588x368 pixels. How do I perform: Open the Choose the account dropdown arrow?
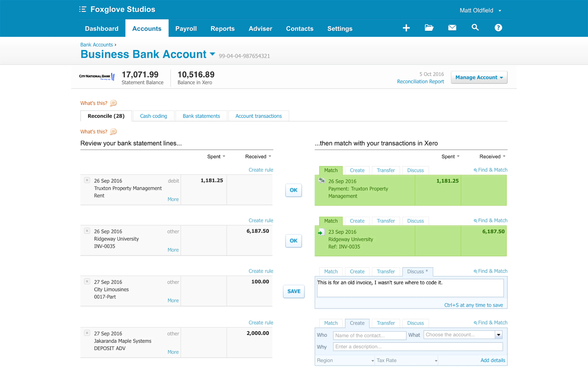(499, 335)
